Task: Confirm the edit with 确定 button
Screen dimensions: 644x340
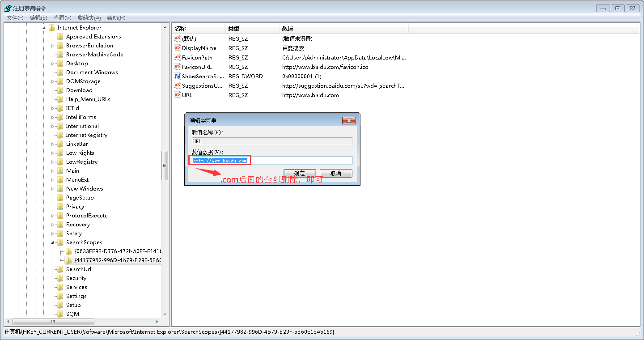Action: [300, 173]
